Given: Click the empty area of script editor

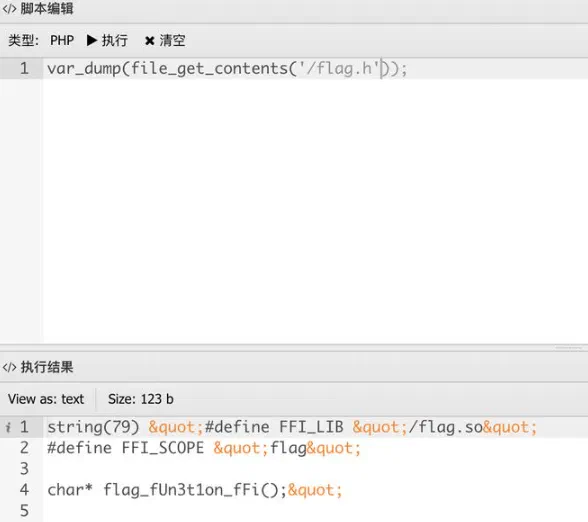Looking at the screenshot, I should tap(315, 210).
